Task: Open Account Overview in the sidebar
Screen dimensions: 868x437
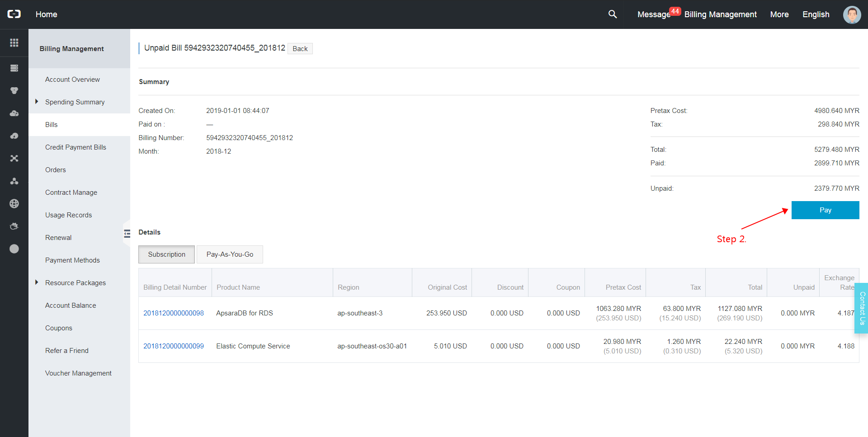Action: [72, 79]
